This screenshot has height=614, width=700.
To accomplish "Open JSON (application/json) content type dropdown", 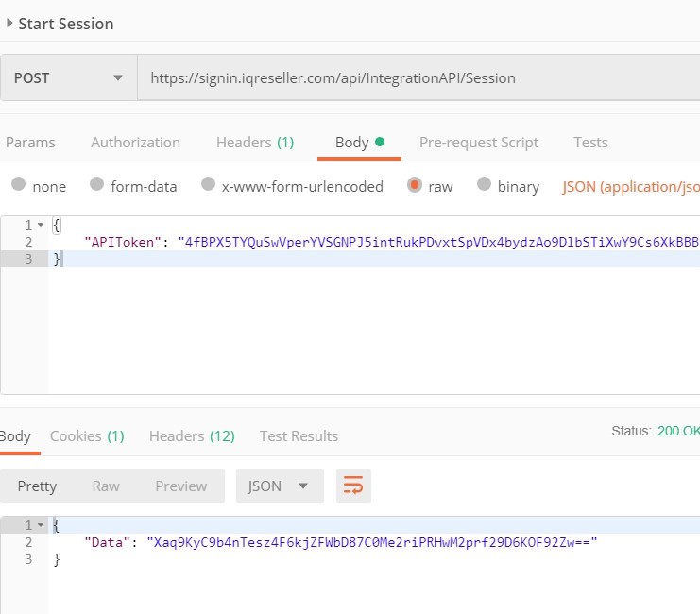I will coord(631,187).
